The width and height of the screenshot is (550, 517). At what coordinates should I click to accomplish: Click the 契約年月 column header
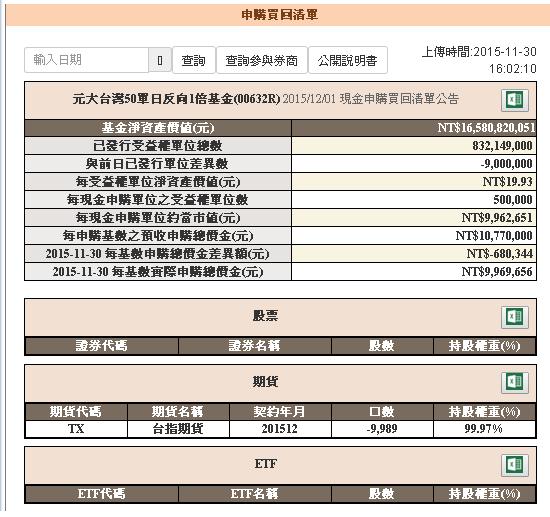coord(280,412)
